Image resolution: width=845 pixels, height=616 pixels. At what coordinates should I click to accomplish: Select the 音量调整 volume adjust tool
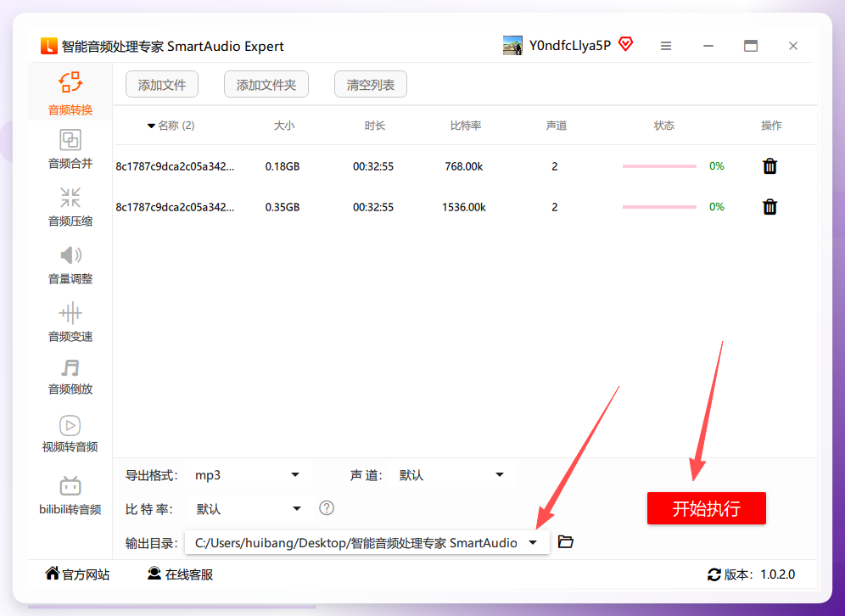click(x=70, y=265)
